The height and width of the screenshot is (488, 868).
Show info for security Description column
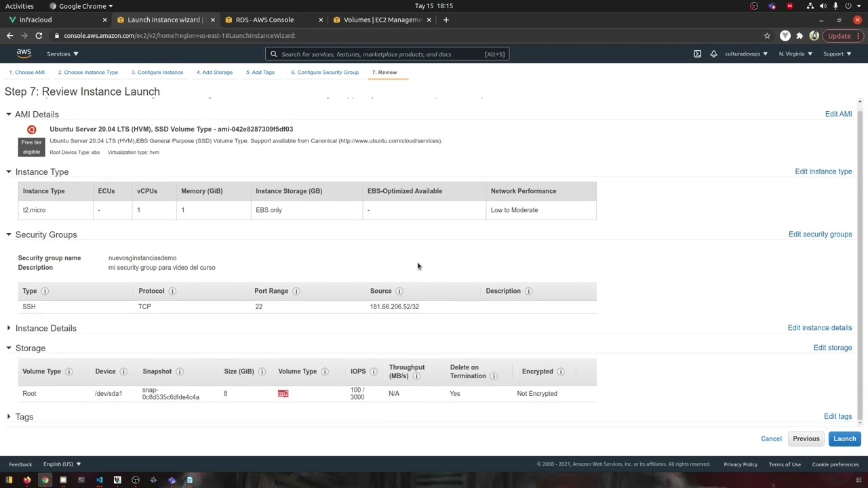528,291
